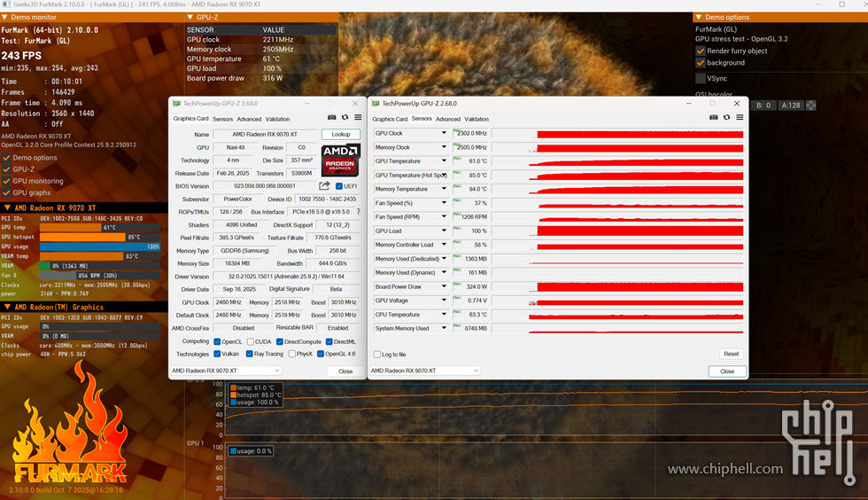This screenshot has height=500, width=868.
Task: Toggle GPU graphs checkbox
Action: coord(7,192)
